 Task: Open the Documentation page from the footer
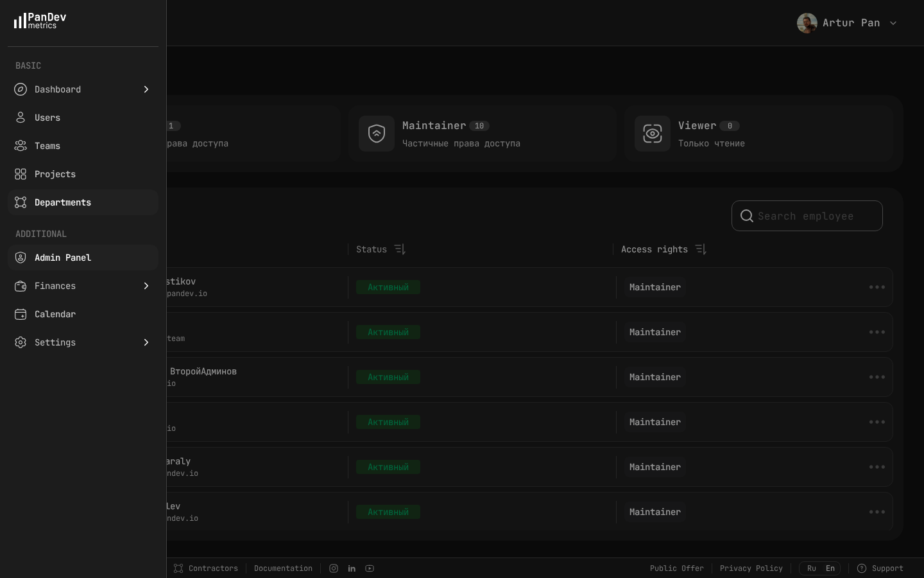tap(283, 568)
